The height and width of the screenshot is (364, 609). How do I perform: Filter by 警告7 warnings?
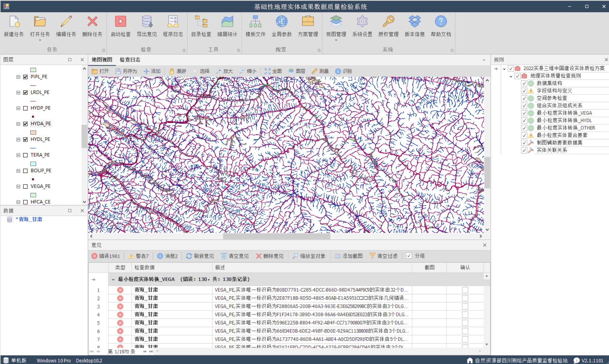(x=138, y=256)
